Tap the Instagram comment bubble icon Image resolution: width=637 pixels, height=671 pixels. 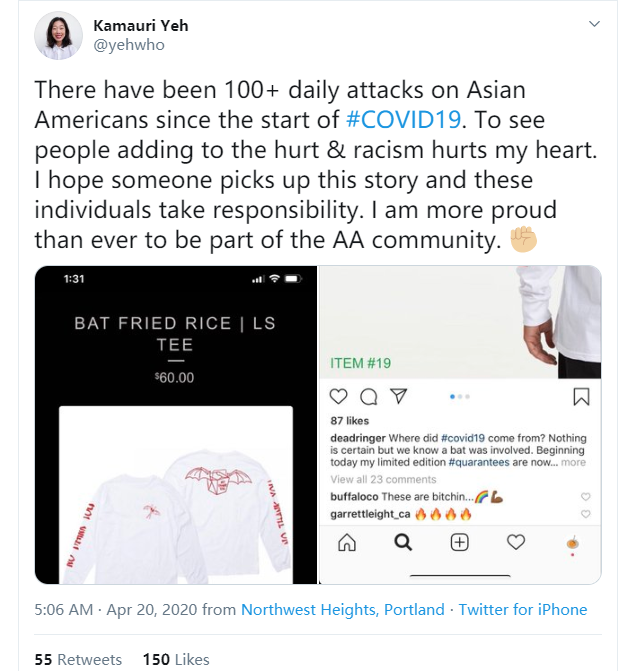[x=368, y=397]
